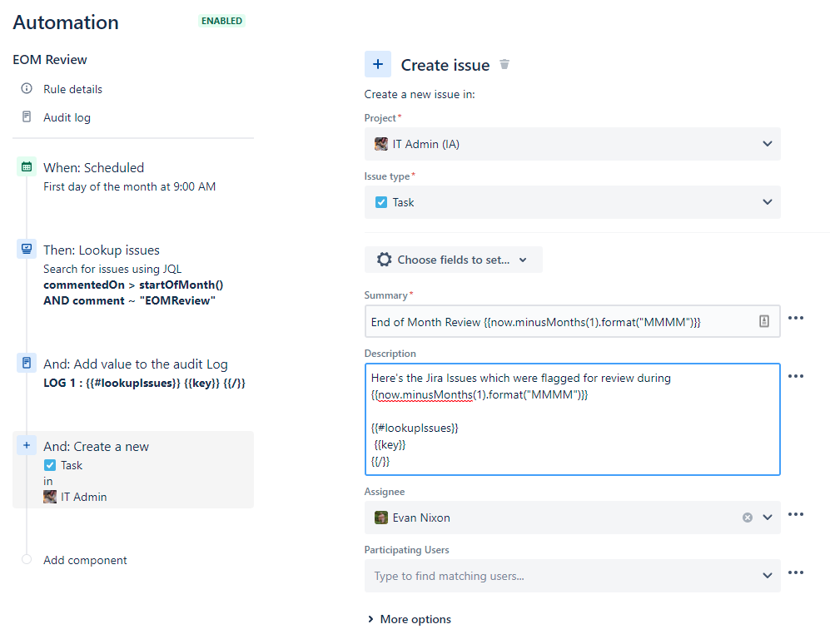The height and width of the screenshot is (644, 830).
Task: Click the Automation page heading
Action: [66, 22]
